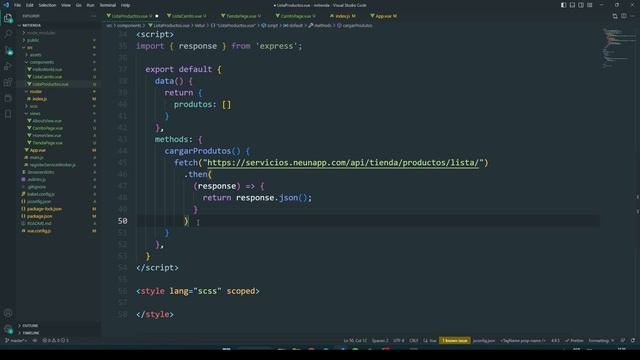Open the editor More Actions ellipsis
The height and width of the screenshot is (360, 640).
[x=633, y=16]
